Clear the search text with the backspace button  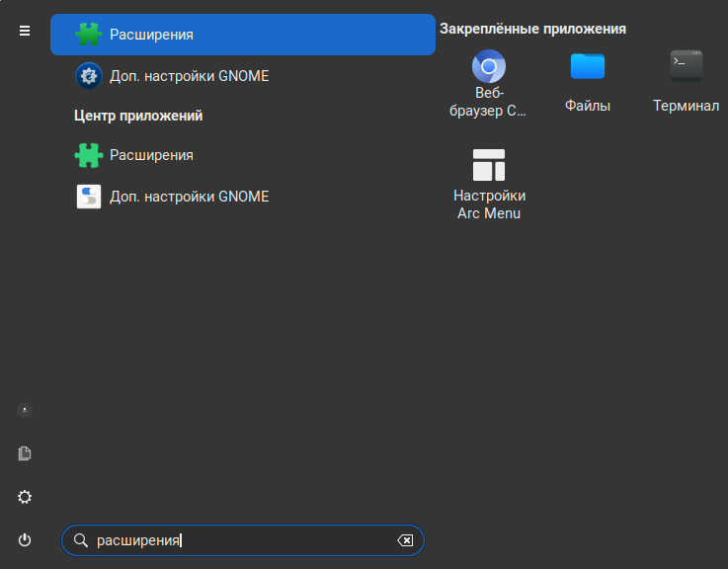pos(405,540)
